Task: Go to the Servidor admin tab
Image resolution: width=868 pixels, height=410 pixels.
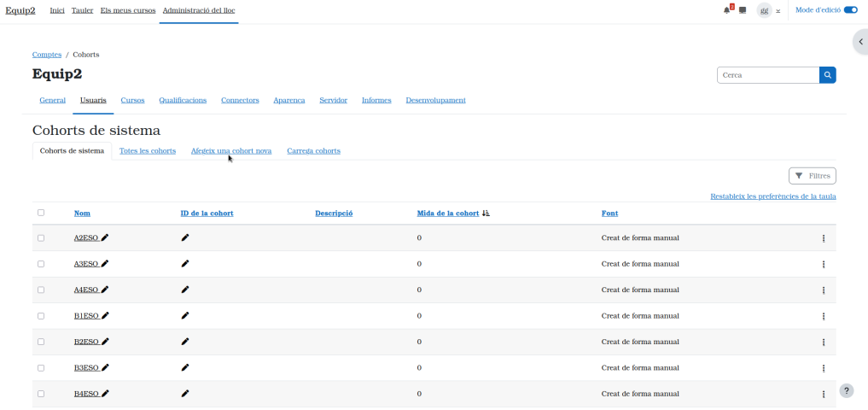Action: (333, 100)
